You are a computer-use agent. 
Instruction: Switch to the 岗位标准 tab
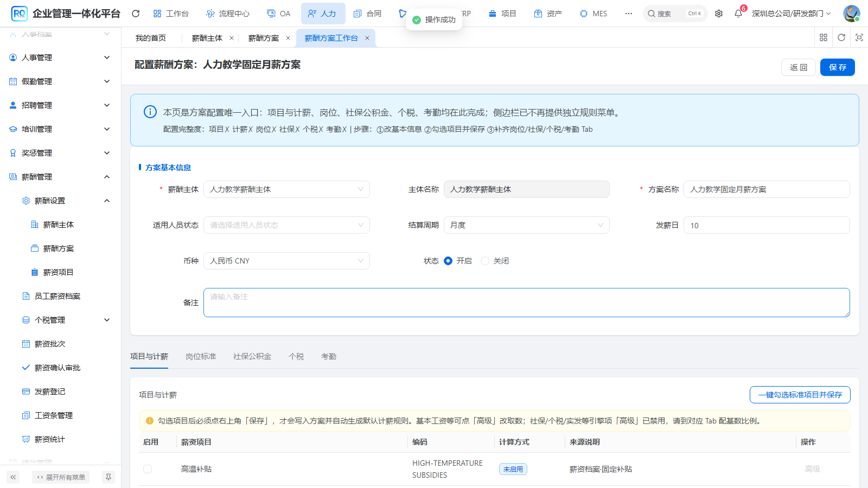tap(201, 356)
